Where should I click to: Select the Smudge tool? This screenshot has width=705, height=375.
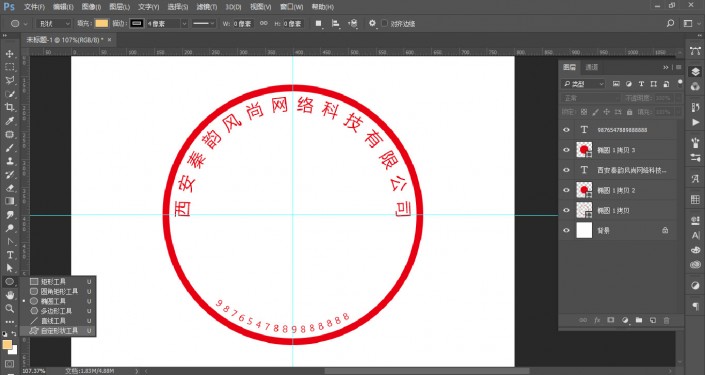(x=9, y=215)
